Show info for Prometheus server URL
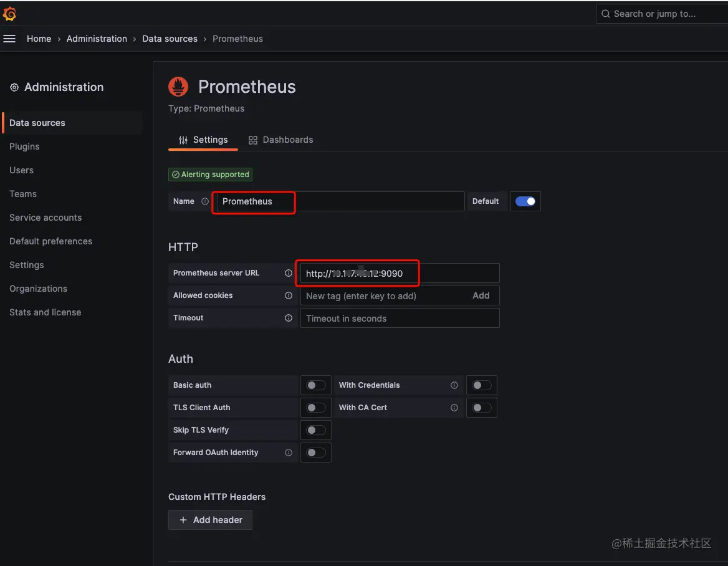728x566 pixels. pos(289,273)
